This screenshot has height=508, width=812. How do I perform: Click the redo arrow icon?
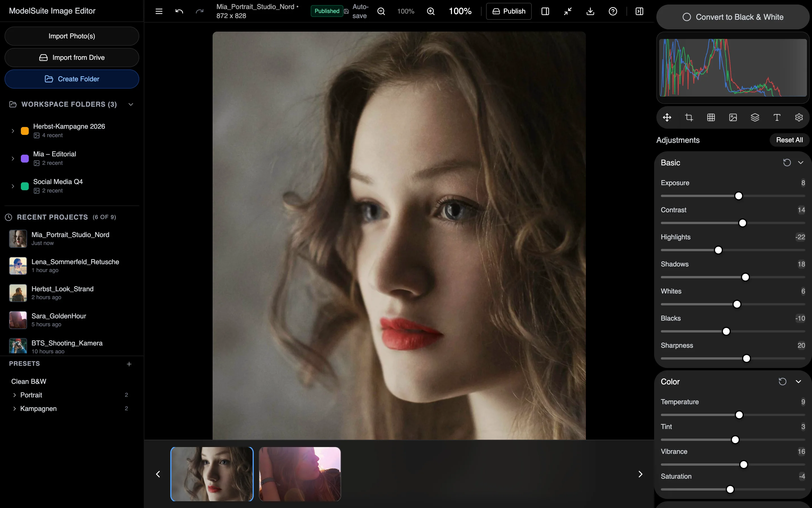[200, 11]
